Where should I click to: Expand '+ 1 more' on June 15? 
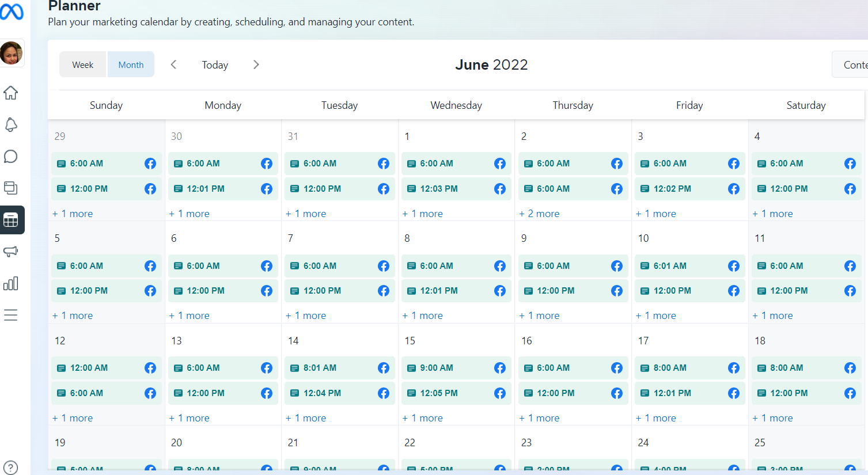pos(423,418)
